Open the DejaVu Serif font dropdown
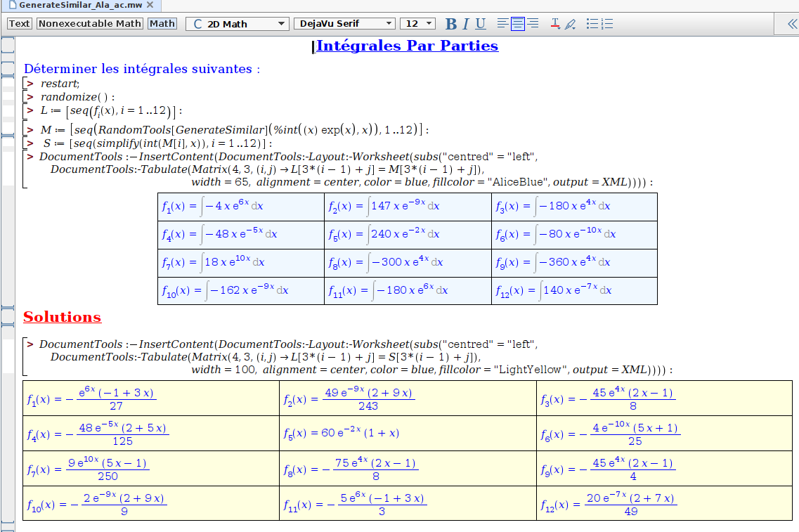This screenshot has height=532, width=799. click(x=344, y=24)
